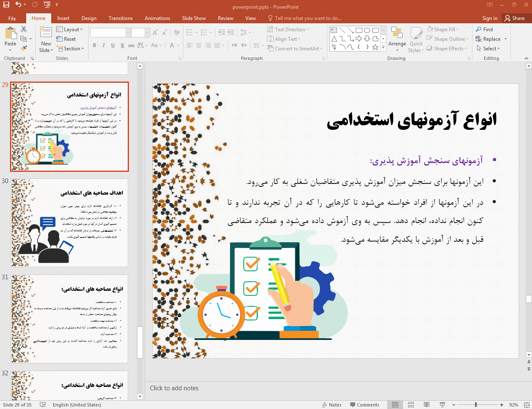532x409 pixels.
Task: Click the Paste clipboard icon
Action: (x=10, y=33)
